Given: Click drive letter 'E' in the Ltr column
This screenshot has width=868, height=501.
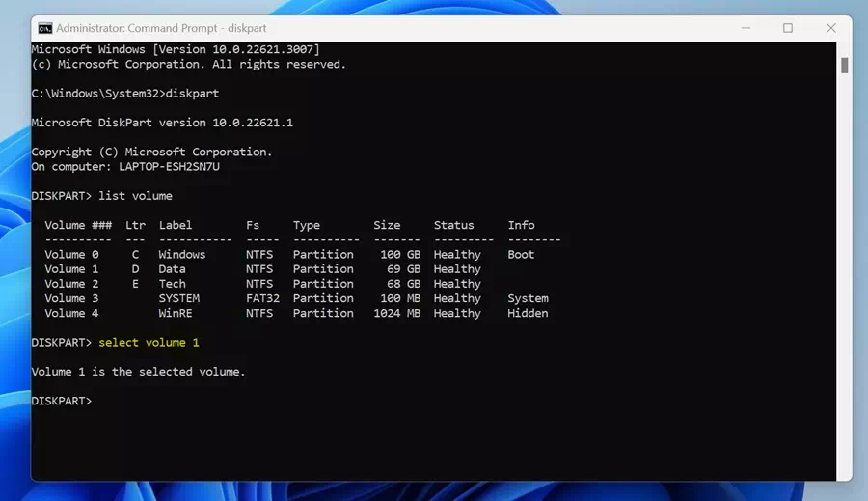Looking at the screenshot, I should point(135,284).
